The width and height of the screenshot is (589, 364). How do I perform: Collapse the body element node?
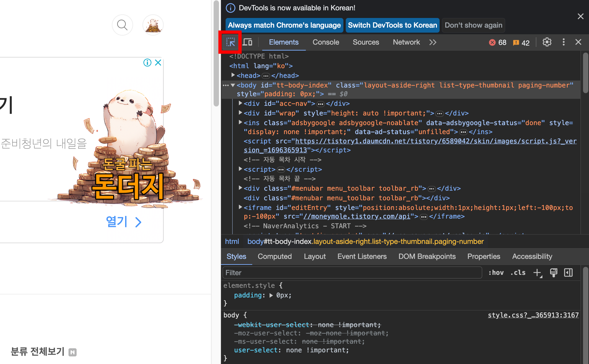tap(233, 85)
